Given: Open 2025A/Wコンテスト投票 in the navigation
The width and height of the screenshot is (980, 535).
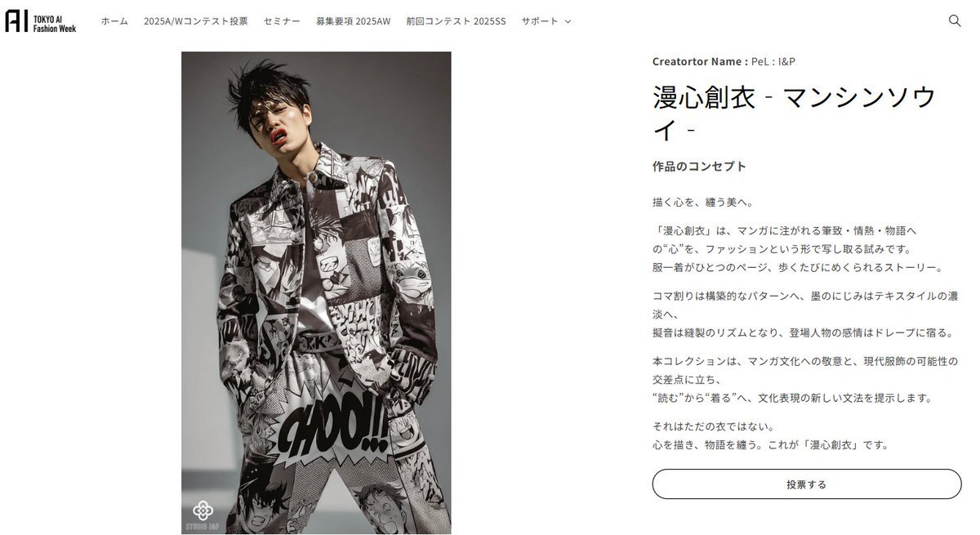Looking at the screenshot, I should [x=195, y=21].
